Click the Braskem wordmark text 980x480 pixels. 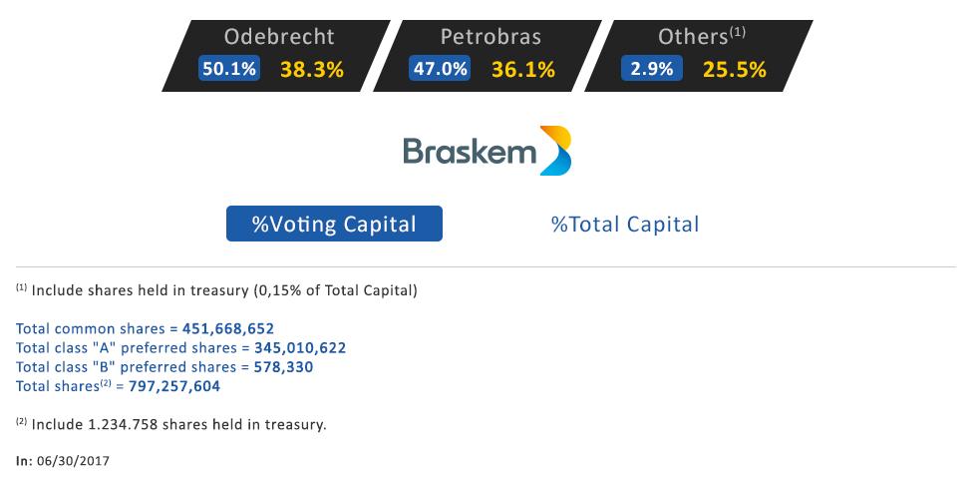pos(470,152)
